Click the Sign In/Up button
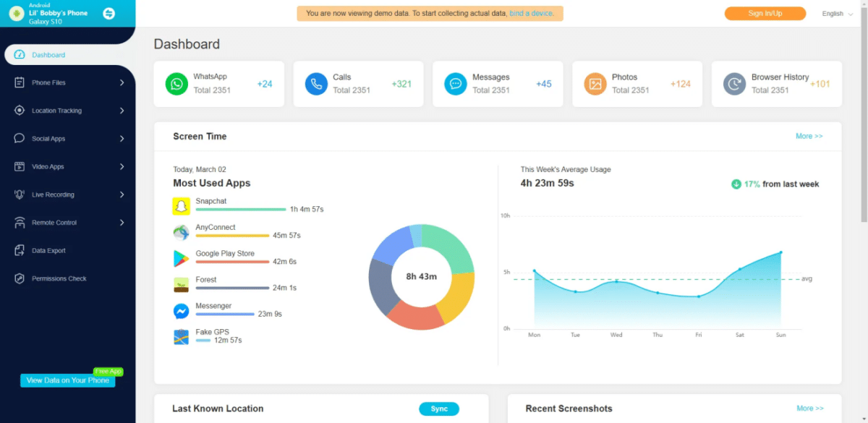This screenshot has height=423, width=868. point(765,13)
